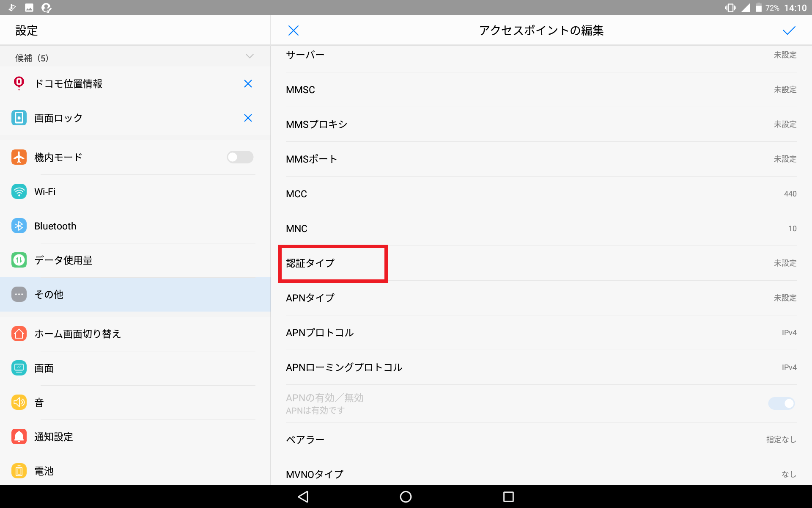
Task: Edit the MCC value 440
Action: pos(541,194)
